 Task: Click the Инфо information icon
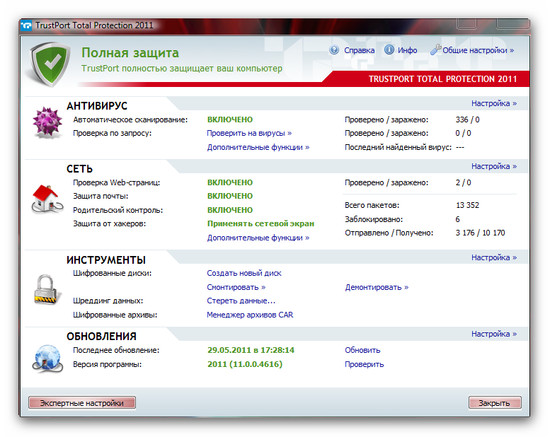389,50
